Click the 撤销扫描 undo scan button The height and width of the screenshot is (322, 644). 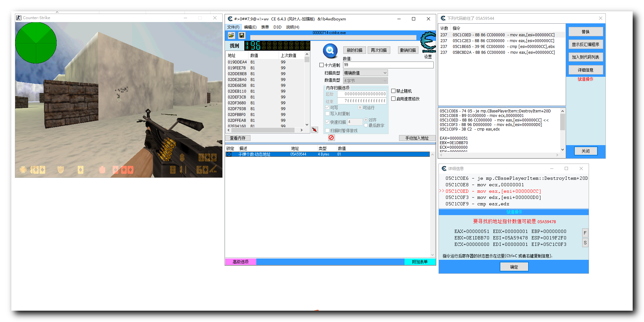[x=408, y=50]
